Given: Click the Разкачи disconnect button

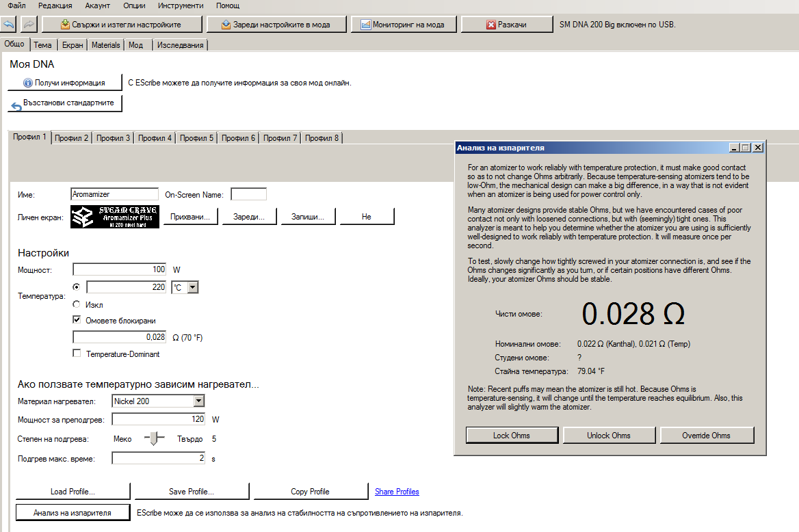Looking at the screenshot, I should click(x=506, y=25).
